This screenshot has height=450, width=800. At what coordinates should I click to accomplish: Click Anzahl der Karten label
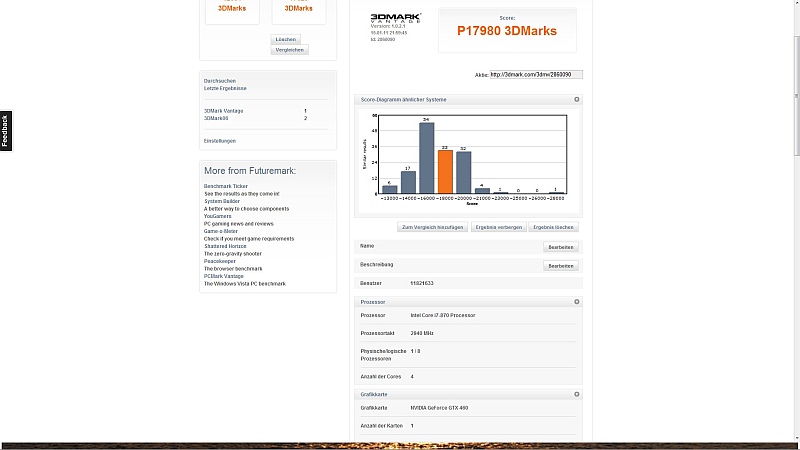tap(382, 426)
